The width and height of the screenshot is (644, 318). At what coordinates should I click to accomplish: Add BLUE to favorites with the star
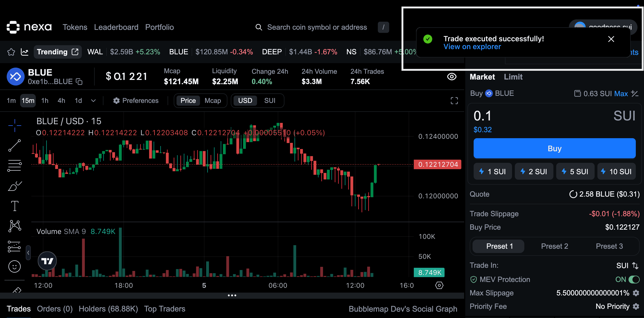pyautogui.click(x=11, y=52)
